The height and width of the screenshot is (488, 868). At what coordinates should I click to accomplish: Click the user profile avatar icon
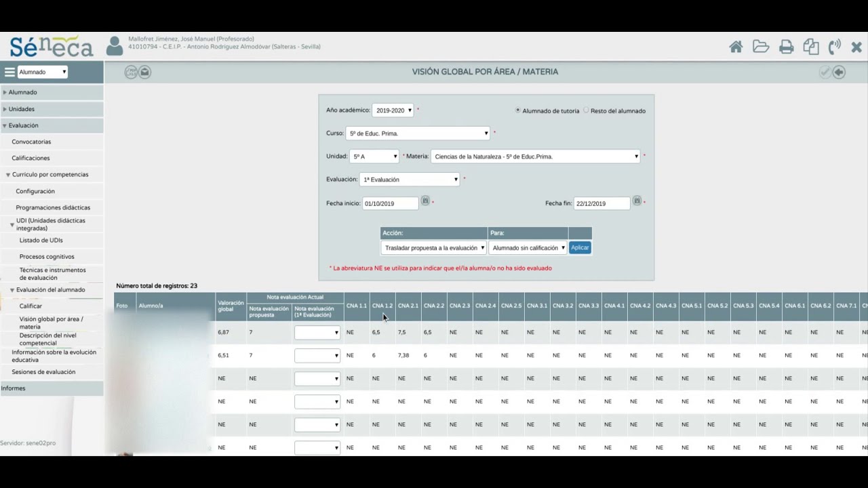coord(115,46)
